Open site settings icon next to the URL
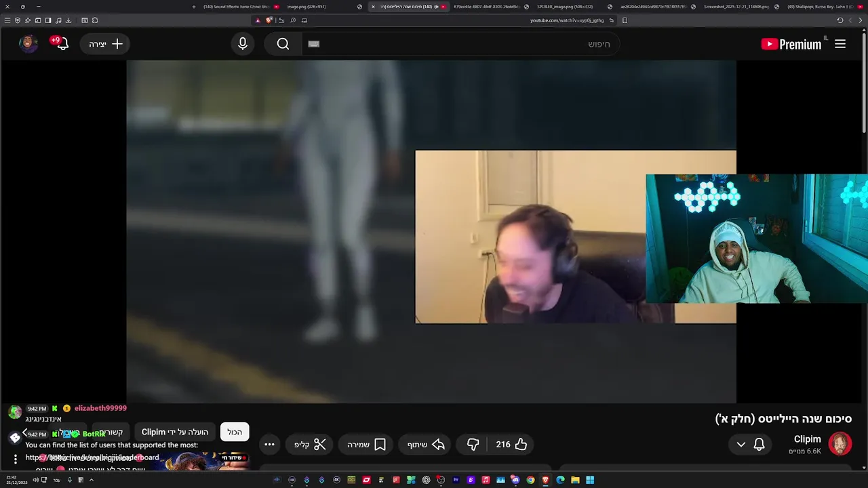Screen dimensions: 868x488 pos(612,20)
